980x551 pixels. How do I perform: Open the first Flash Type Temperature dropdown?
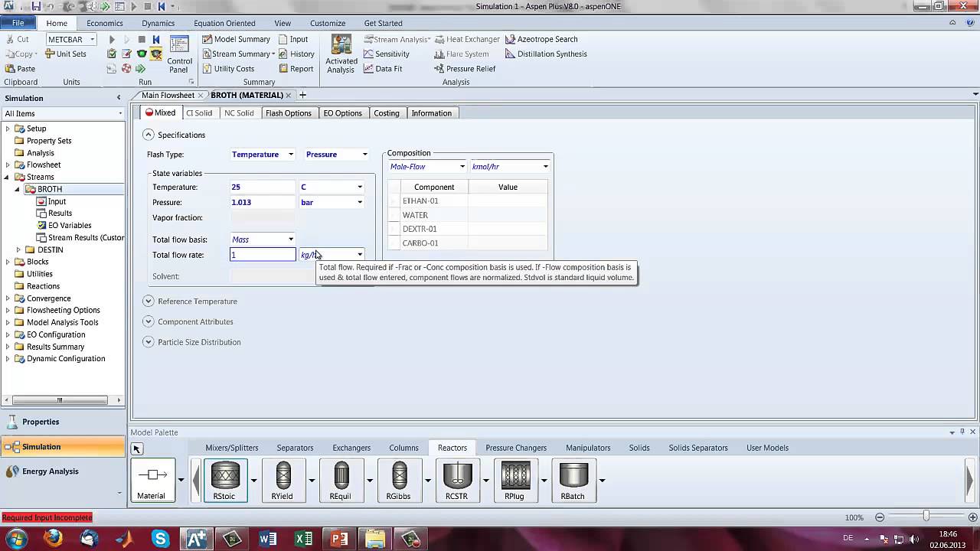tap(290, 155)
